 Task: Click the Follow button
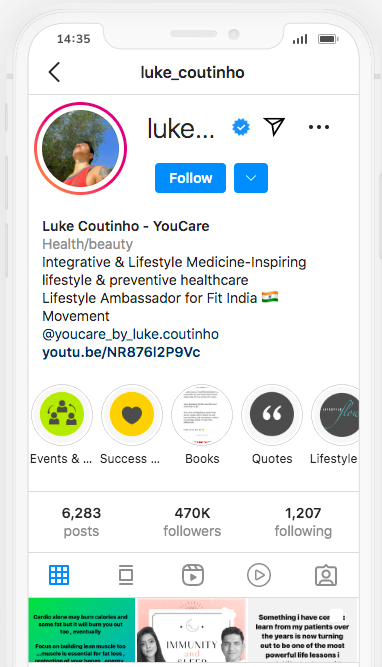(191, 178)
